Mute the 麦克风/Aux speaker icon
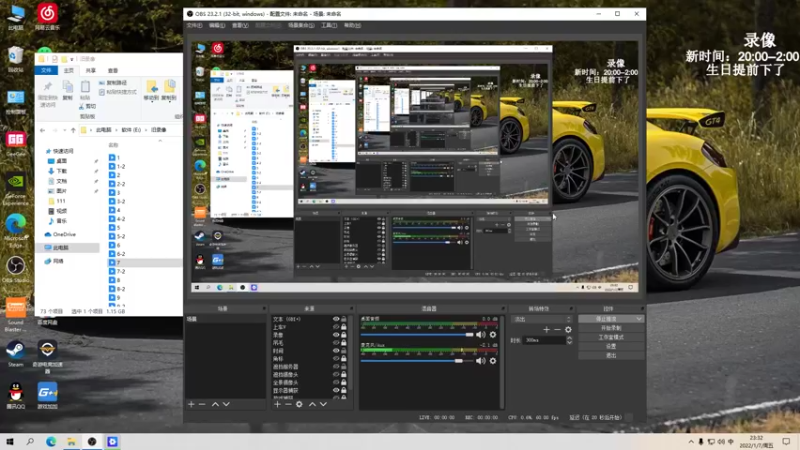Viewport: 800px width, 450px height. click(481, 361)
